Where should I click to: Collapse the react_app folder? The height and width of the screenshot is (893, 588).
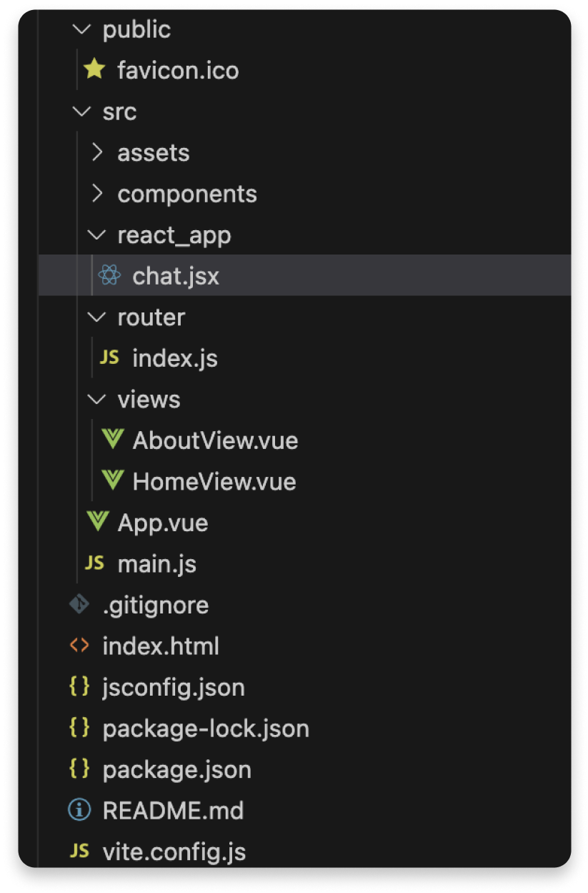point(98,235)
